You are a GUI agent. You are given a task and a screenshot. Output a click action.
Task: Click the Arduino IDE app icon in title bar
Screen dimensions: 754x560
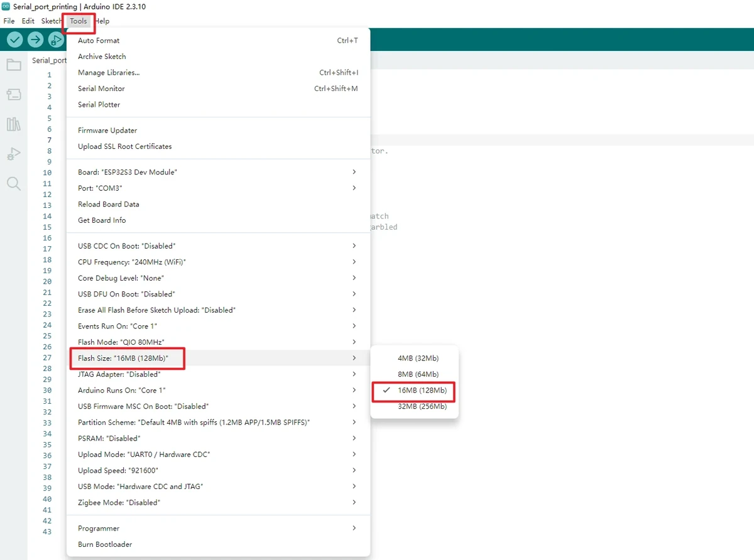click(6, 6)
